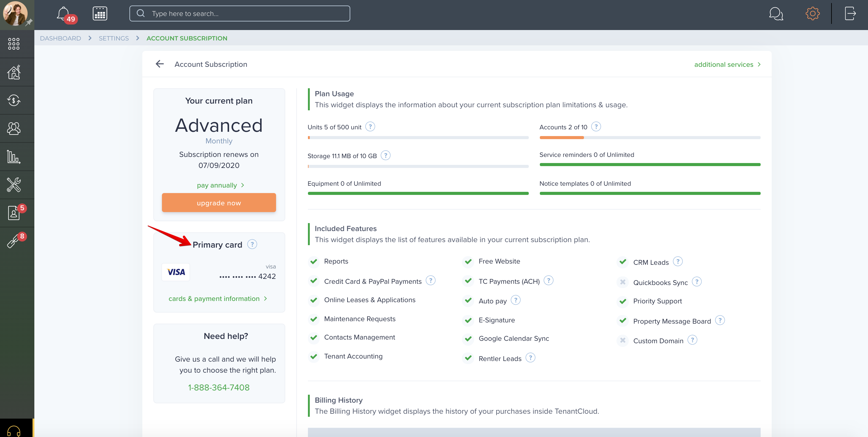Click the Units usage progress bar

[x=418, y=138]
